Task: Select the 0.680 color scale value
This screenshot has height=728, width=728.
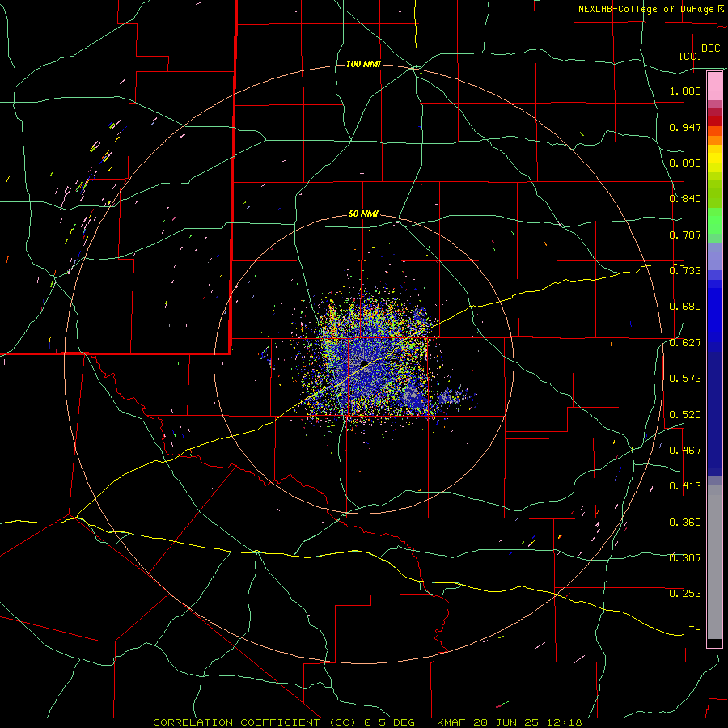Action: pos(685,307)
